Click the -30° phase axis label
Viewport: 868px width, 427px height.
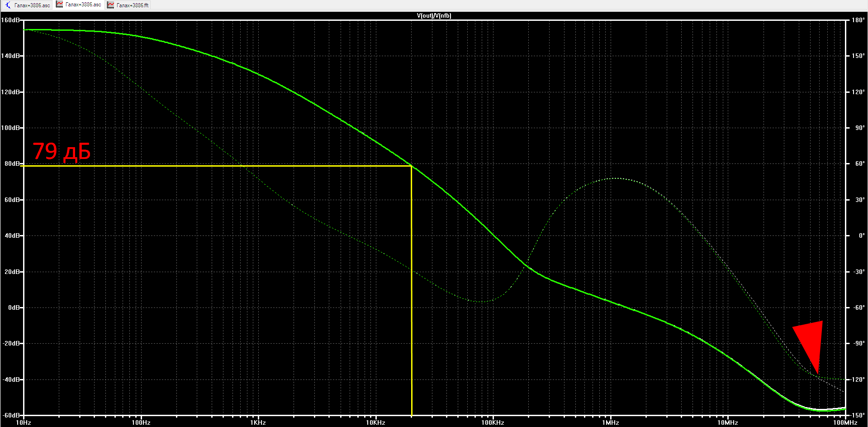pyautogui.click(x=859, y=272)
